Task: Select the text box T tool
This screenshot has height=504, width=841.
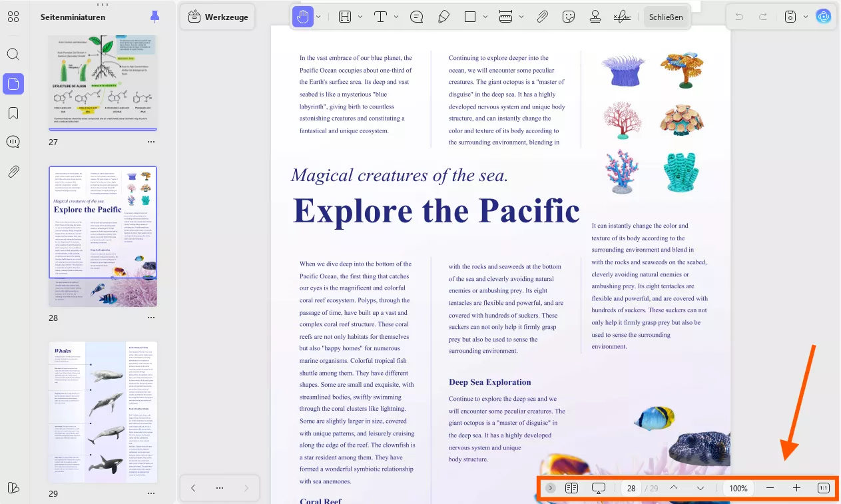Action: [x=380, y=17]
